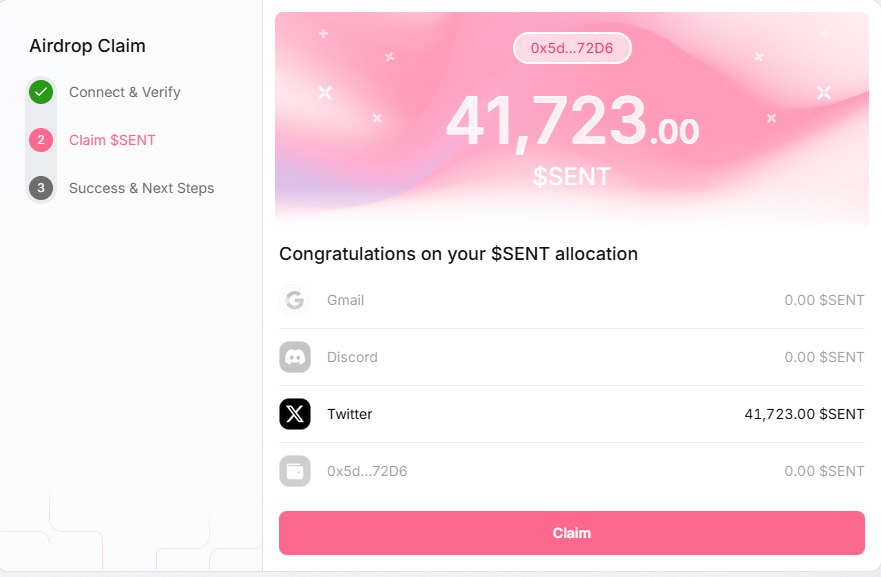The height and width of the screenshot is (577, 881).
Task: Click the 0x5d...72D6 wallet address pill
Action: (x=572, y=48)
